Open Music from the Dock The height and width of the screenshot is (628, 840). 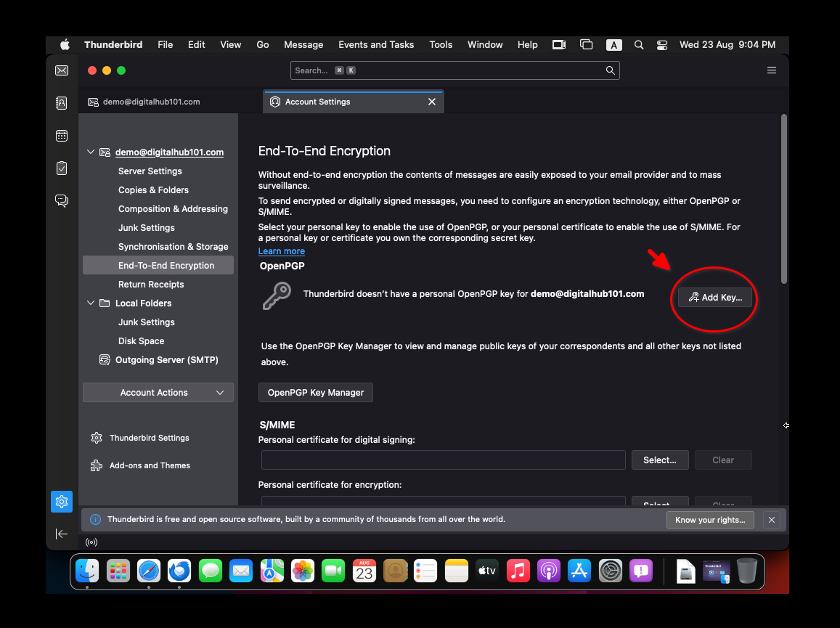pyautogui.click(x=518, y=571)
